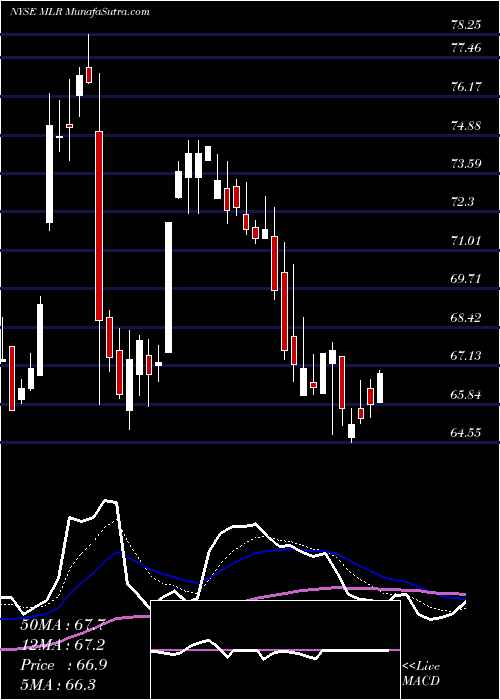Click the 69.71 price axis label
This screenshot has width=500, height=700.
(x=466, y=279)
